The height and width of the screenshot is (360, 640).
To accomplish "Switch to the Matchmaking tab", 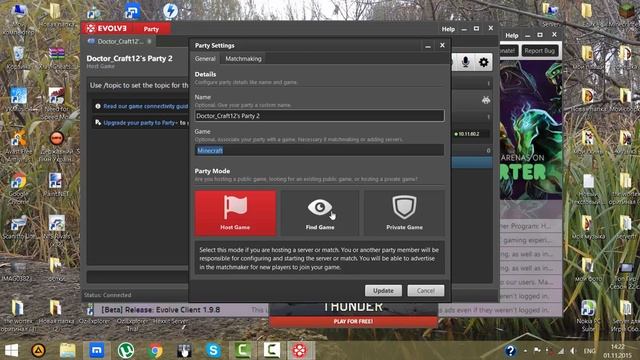I will point(243,59).
